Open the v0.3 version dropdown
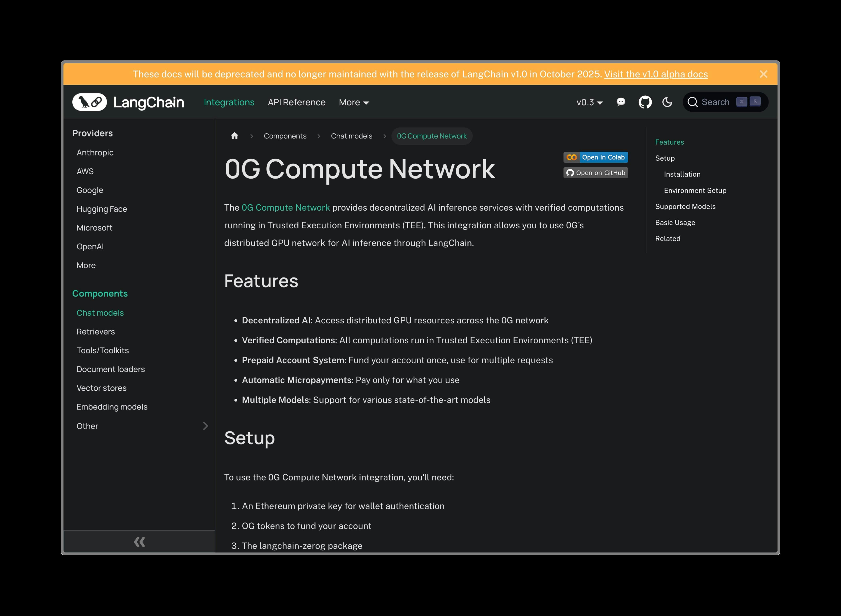 click(x=589, y=102)
